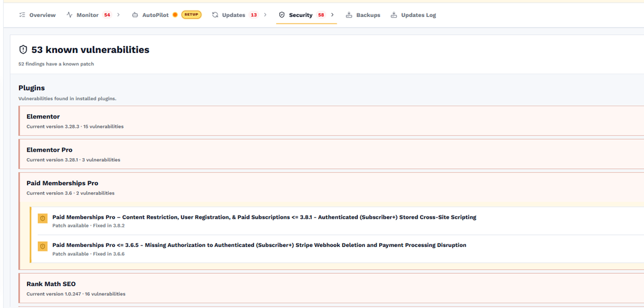The height and width of the screenshot is (308, 644).
Task: Click the SETUP badge on AutoPilot
Action: tap(191, 15)
